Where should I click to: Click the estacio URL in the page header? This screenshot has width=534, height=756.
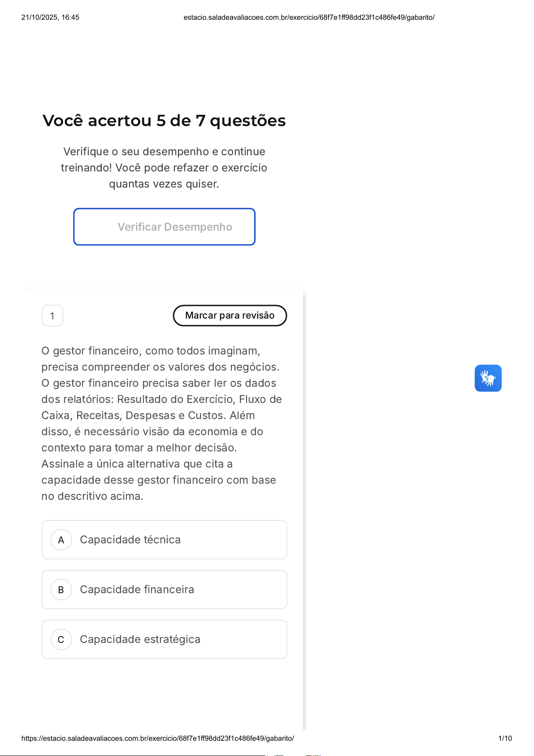point(309,17)
